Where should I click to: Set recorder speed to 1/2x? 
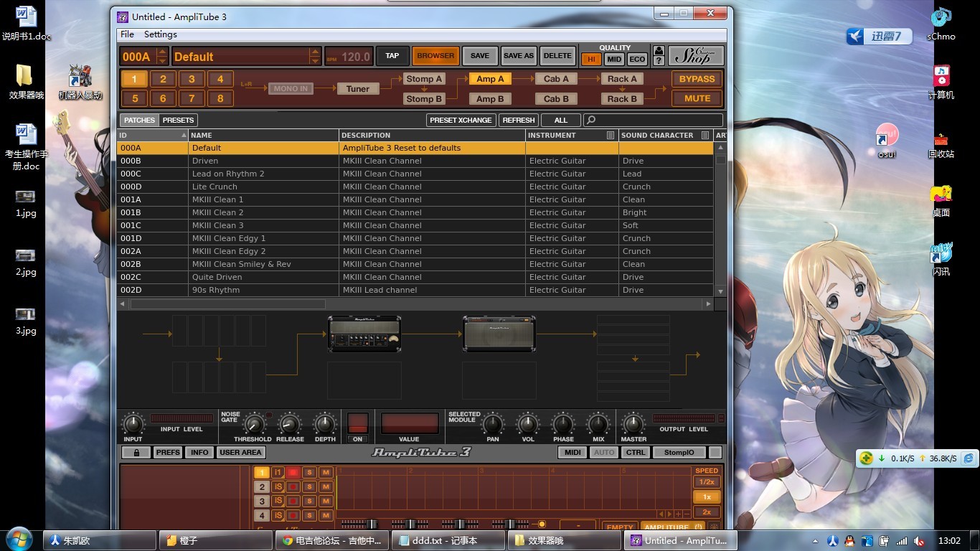(x=707, y=482)
